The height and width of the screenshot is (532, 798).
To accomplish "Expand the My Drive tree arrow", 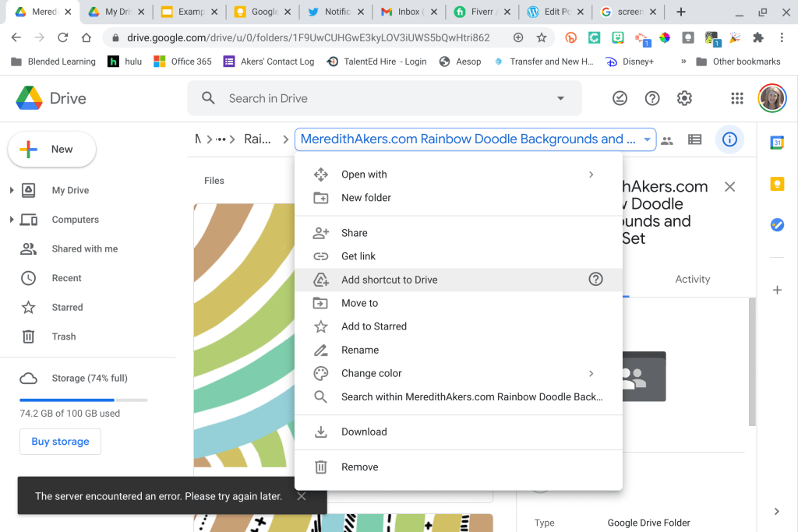I will (11, 191).
